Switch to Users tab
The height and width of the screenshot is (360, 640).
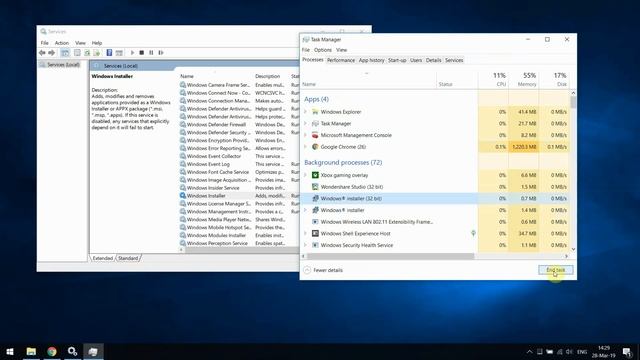pos(416,60)
